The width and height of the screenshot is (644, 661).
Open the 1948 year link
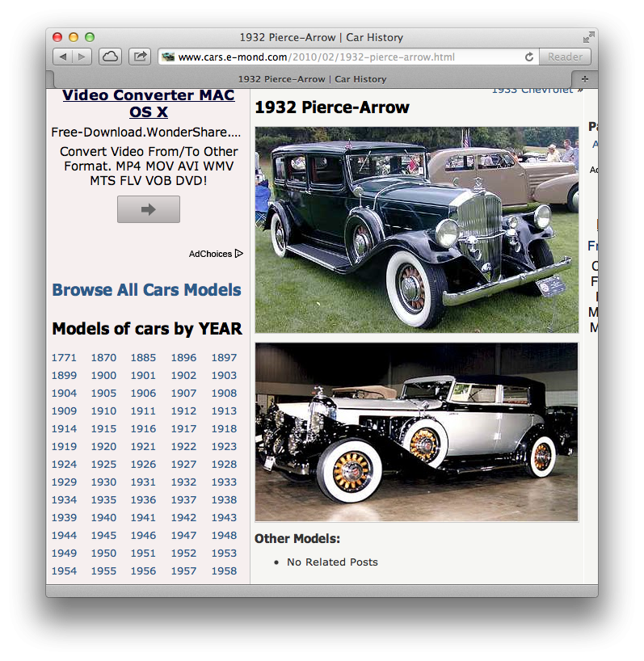tap(224, 536)
